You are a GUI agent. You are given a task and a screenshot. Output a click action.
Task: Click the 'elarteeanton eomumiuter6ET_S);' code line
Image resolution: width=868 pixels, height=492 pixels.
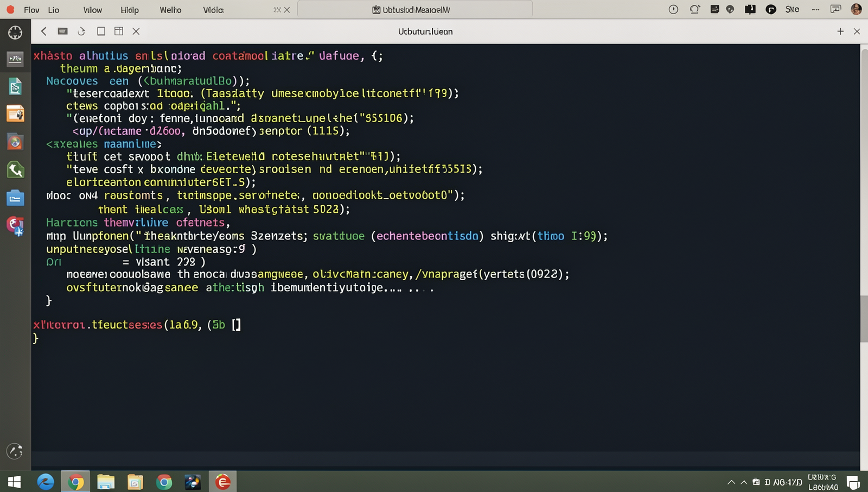(161, 182)
